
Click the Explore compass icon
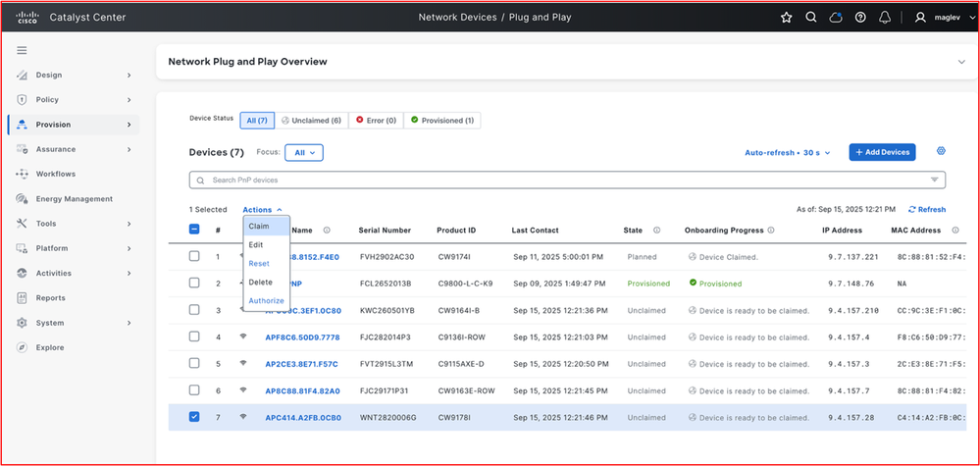[22, 347]
